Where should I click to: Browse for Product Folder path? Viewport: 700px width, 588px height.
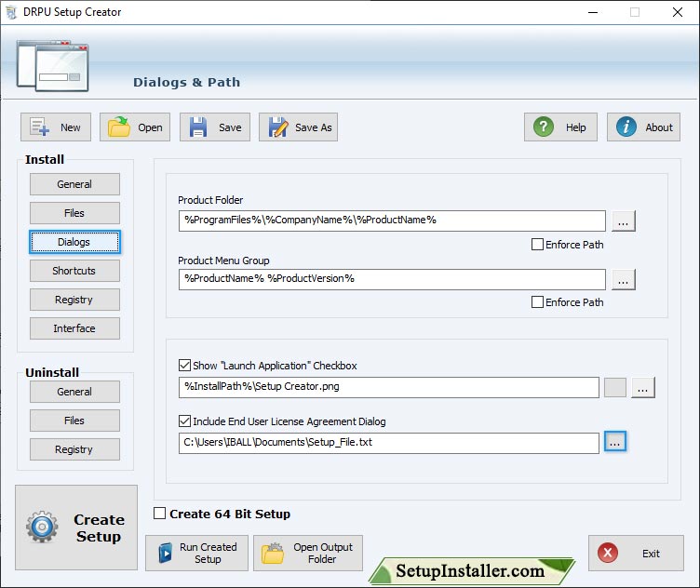click(x=624, y=221)
